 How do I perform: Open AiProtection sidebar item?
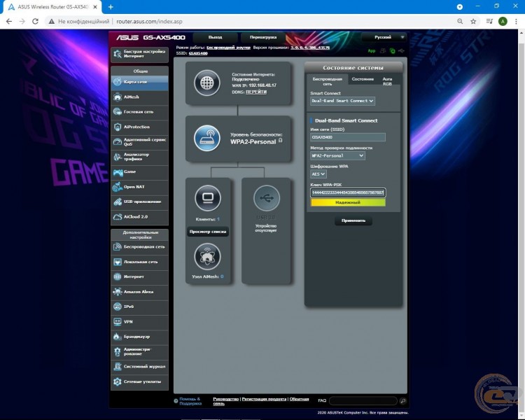(x=139, y=127)
